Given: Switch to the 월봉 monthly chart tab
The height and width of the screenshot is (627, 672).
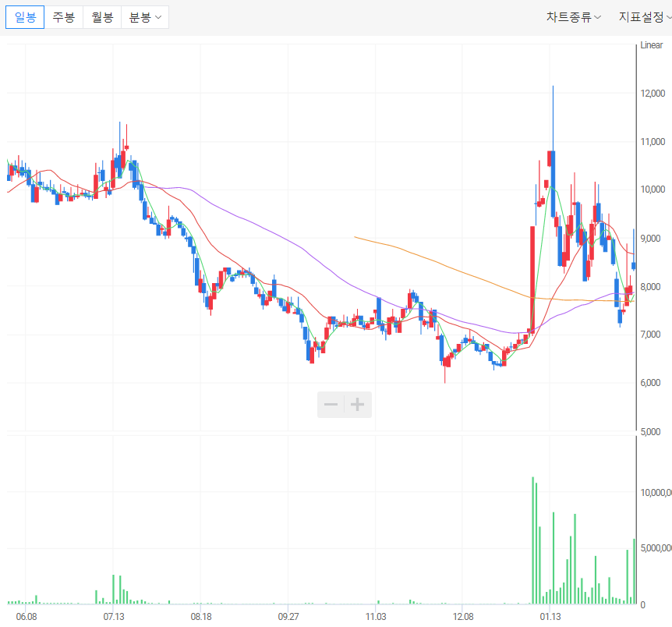Looking at the screenshot, I should click(102, 17).
